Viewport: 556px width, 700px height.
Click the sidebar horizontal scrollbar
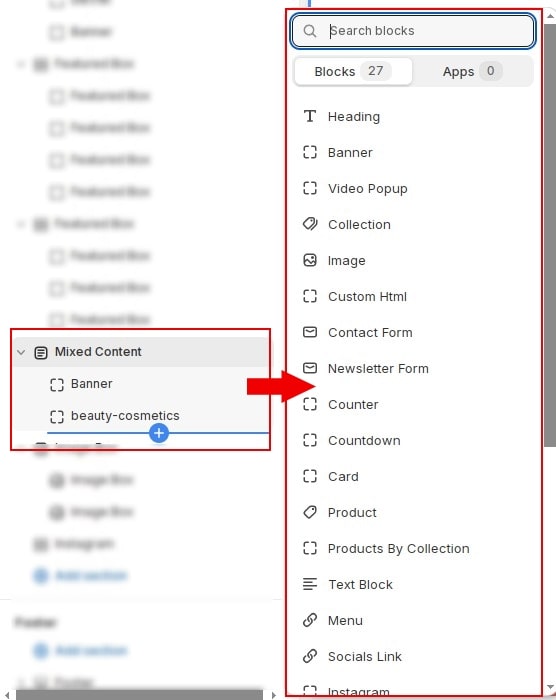(x=139, y=695)
